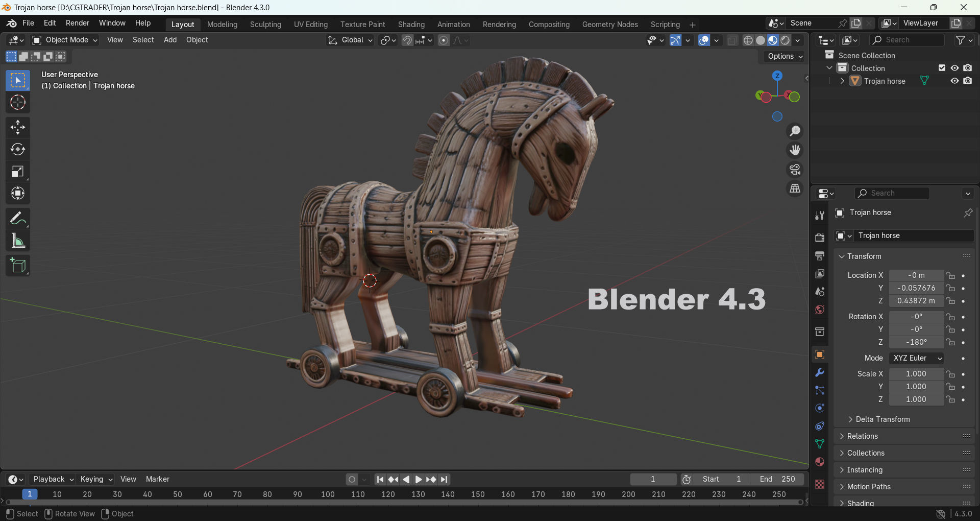Click Scale X value field
This screenshot has height=521, width=980.
[916, 374]
